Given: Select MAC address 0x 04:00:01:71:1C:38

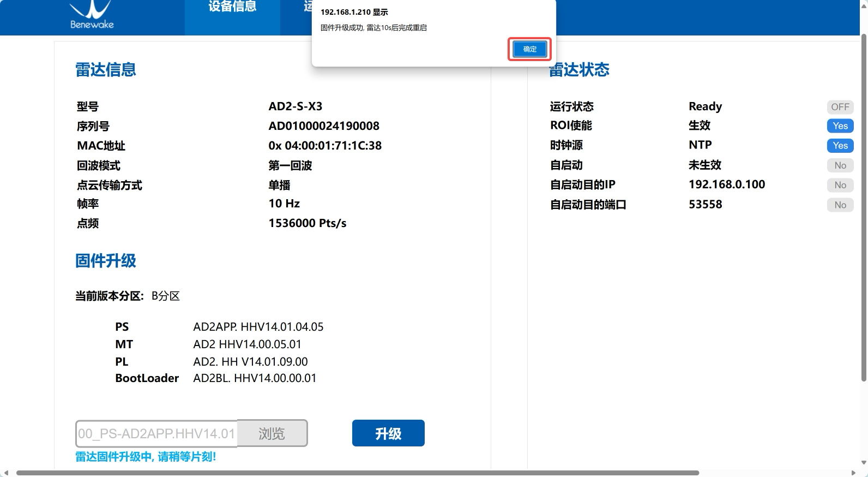Looking at the screenshot, I should (x=325, y=146).
